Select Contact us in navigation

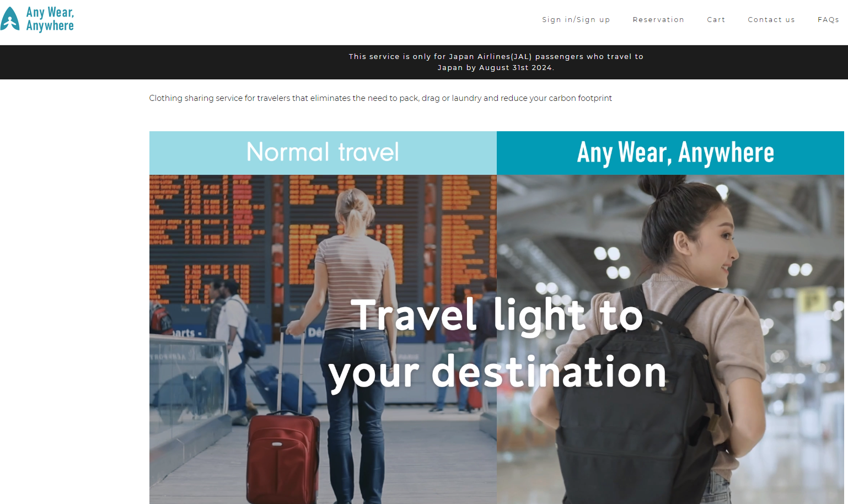[771, 19]
